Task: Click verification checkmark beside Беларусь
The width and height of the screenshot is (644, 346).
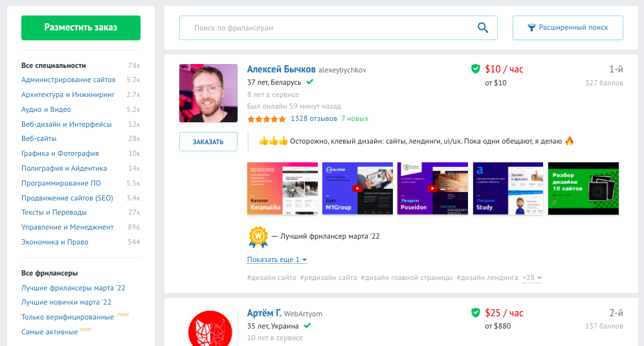Action: click(x=309, y=81)
